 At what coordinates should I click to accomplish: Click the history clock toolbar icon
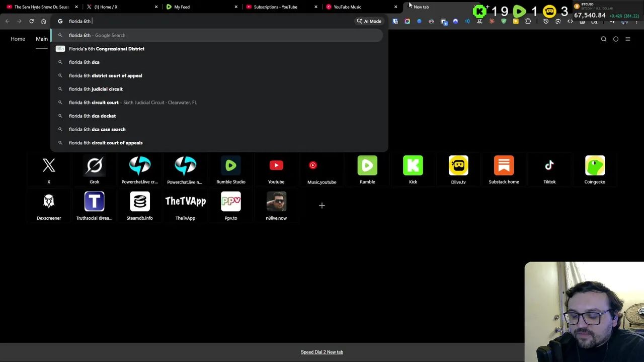coord(546,21)
